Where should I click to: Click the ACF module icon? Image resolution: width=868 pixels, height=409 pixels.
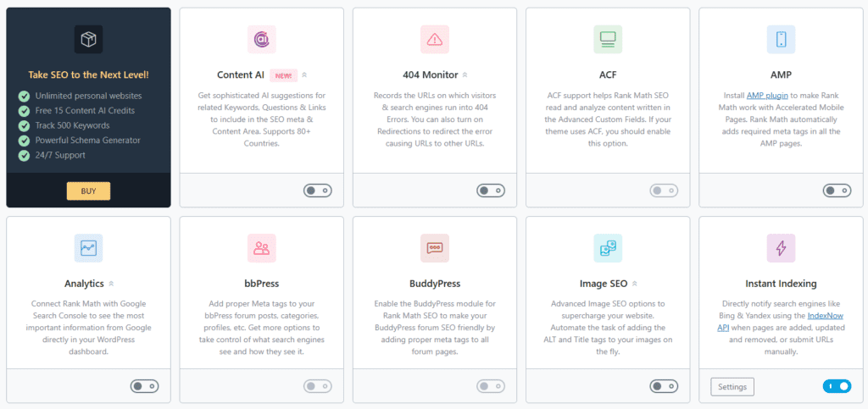tap(608, 40)
